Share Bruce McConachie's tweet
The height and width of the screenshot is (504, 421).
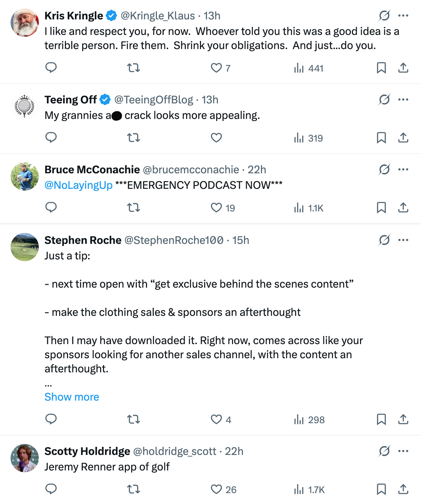coord(403,208)
